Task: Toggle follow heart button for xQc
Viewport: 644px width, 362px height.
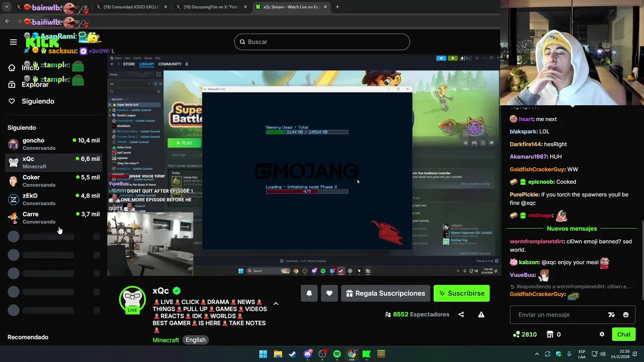Action: [329, 293]
